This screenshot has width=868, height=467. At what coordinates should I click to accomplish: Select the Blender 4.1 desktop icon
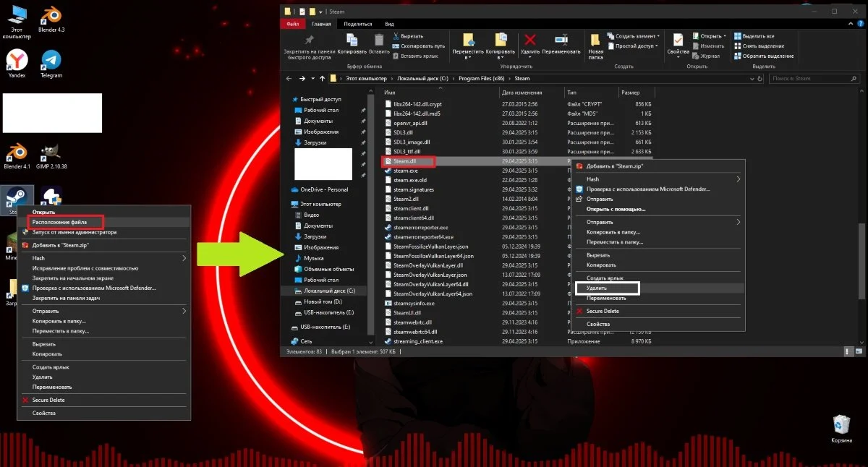tap(17, 155)
